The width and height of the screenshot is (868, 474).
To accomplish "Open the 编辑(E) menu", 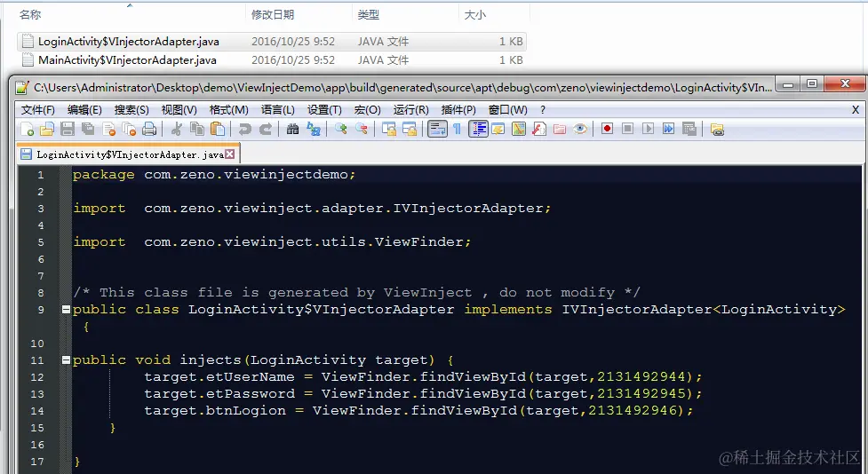I will [x=84, y=110].
